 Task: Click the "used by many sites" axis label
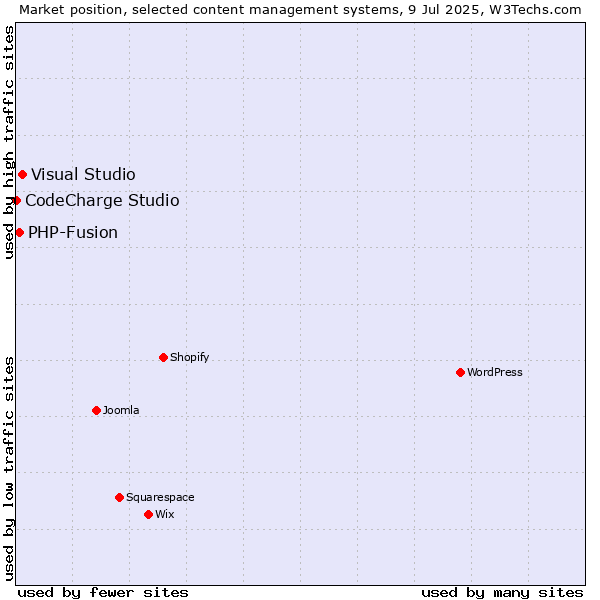click(x=502, y=593)
